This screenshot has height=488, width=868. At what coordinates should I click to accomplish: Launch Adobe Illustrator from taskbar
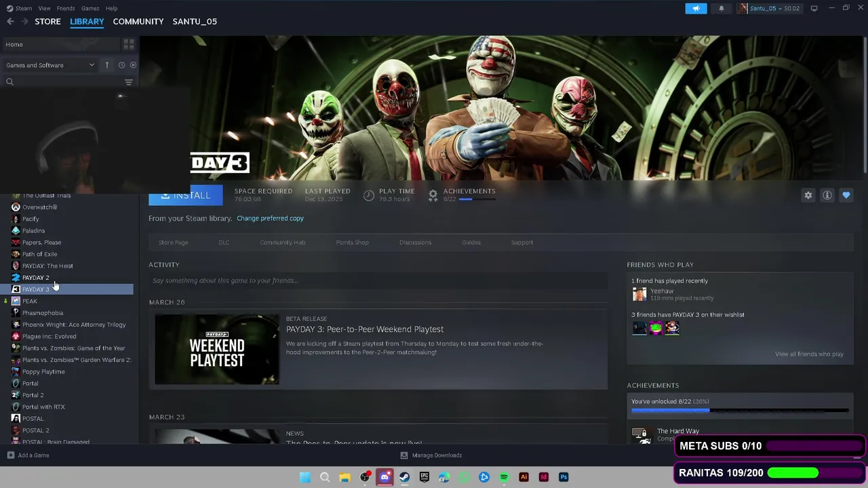tap(524, 477)
